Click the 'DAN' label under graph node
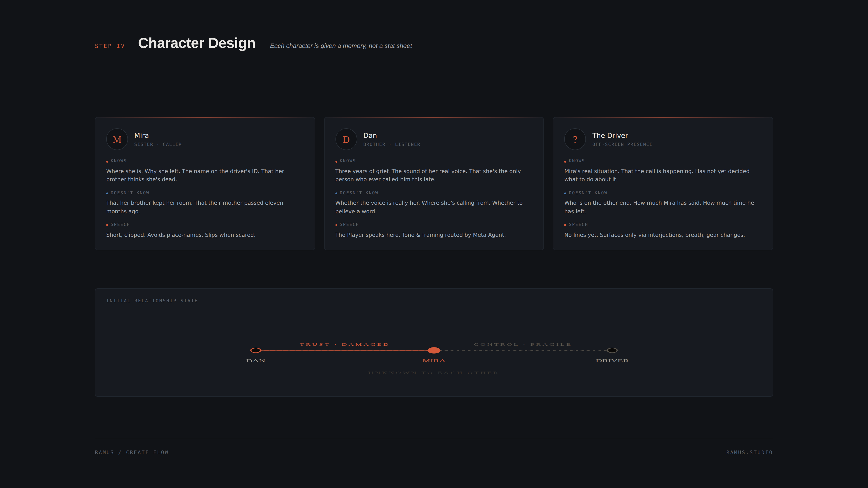 (256, 361)
